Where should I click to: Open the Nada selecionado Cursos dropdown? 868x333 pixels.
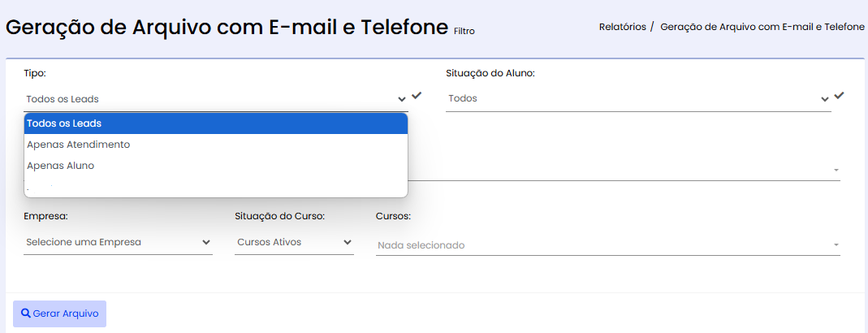608,245
